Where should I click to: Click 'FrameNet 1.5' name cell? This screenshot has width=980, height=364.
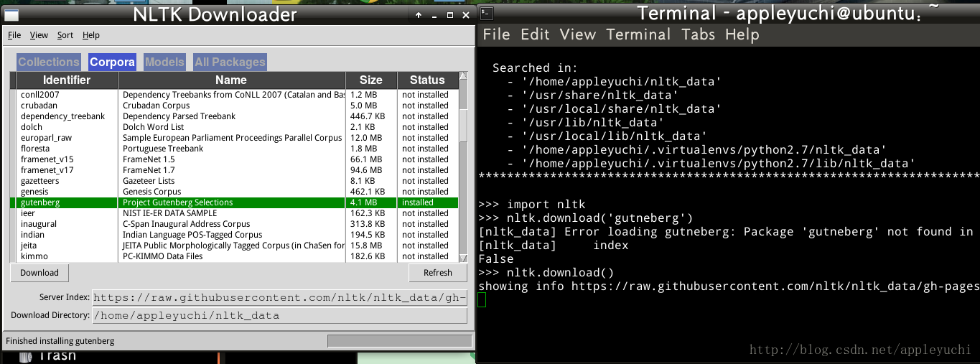(x=149, y=159)
